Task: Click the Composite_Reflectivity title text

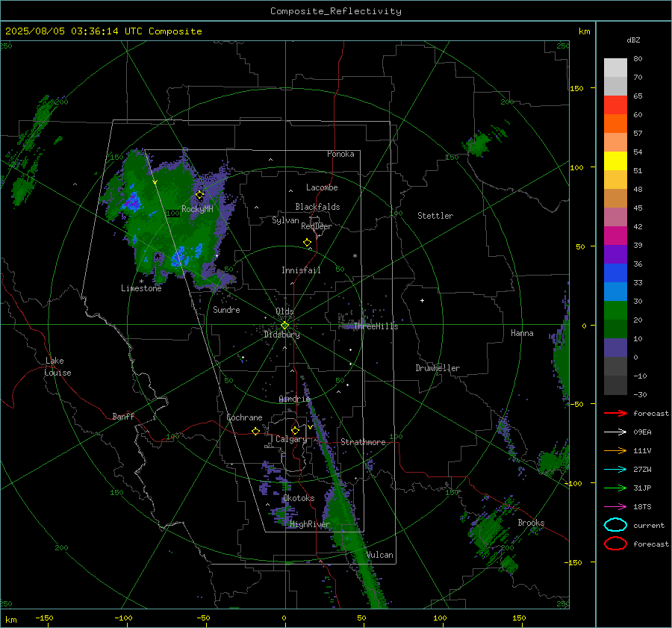Action: [336, 11]
